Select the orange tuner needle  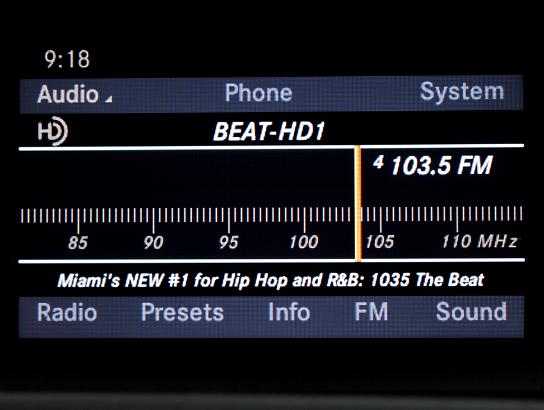(358, 203)
